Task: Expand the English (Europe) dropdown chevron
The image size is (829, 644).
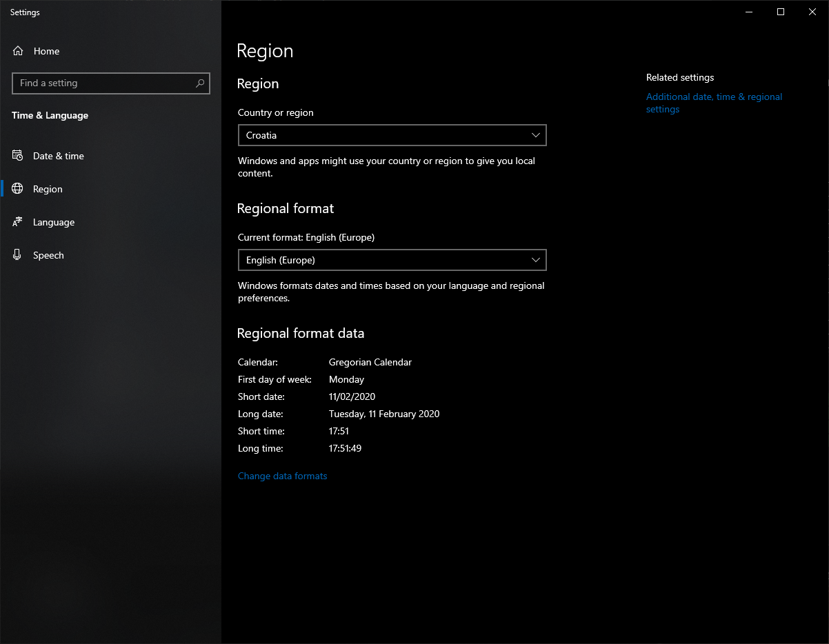Action: point(536,260)
